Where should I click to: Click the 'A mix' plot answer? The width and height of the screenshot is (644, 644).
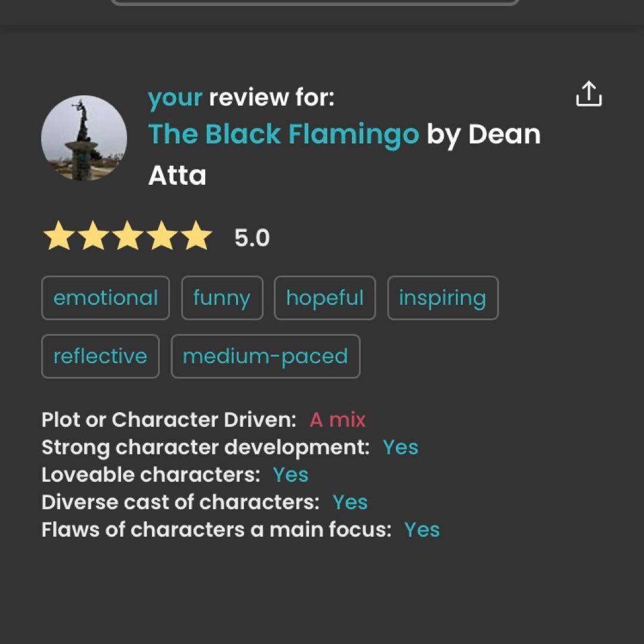click(x=338, y=420)
